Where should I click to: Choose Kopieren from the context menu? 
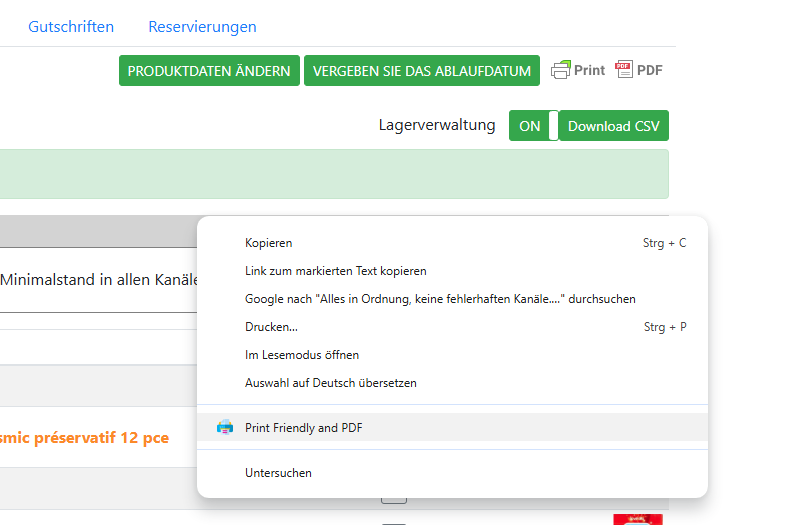tap(452, 243)
